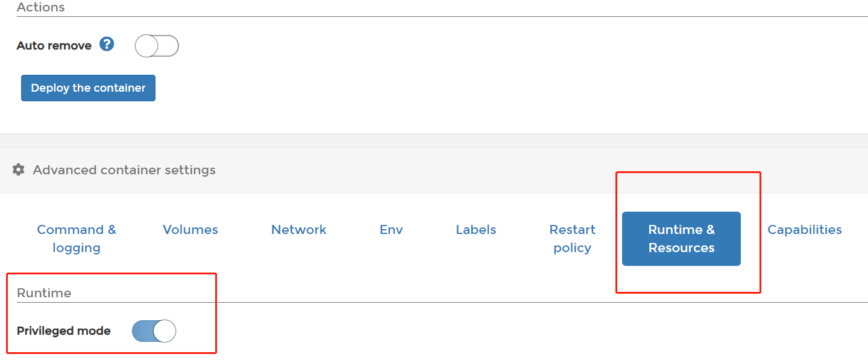Click the Advanced container settings heading text
The image size is (868, 360).
(124, 170)
